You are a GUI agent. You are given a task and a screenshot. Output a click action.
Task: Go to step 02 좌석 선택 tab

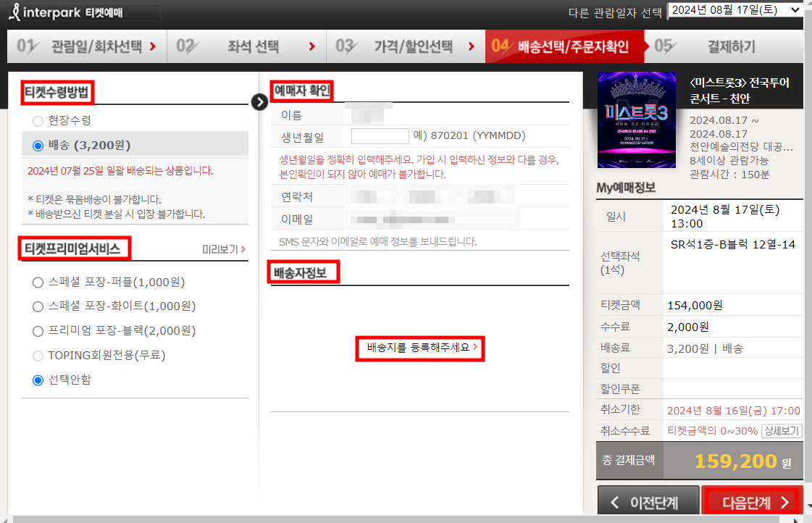click(246, 46)
